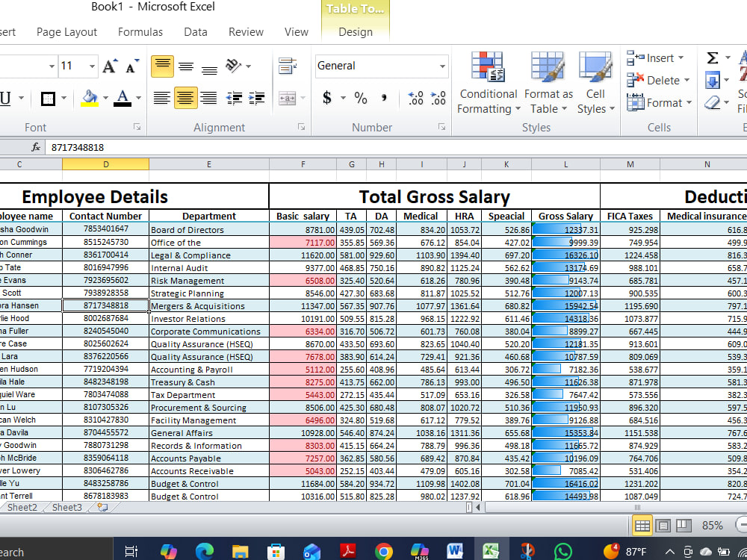
Task: Click the Clear eraser icon
Action: [712, 102]
